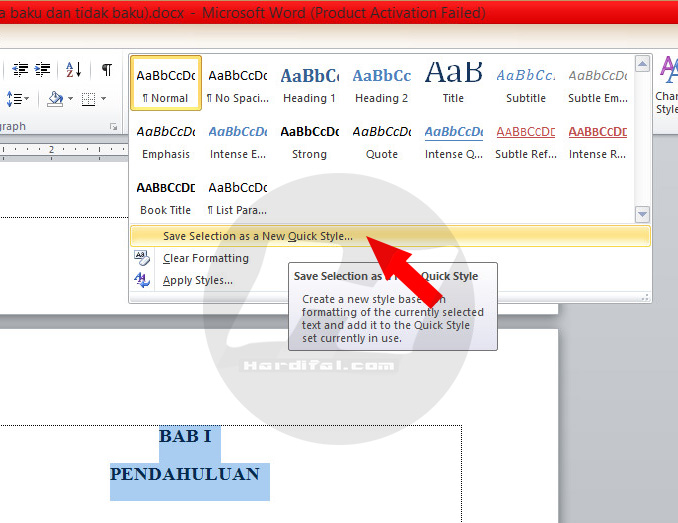Choose Apply Styles menu item
This screenshot has height=523, width=678.
(390, 280)
